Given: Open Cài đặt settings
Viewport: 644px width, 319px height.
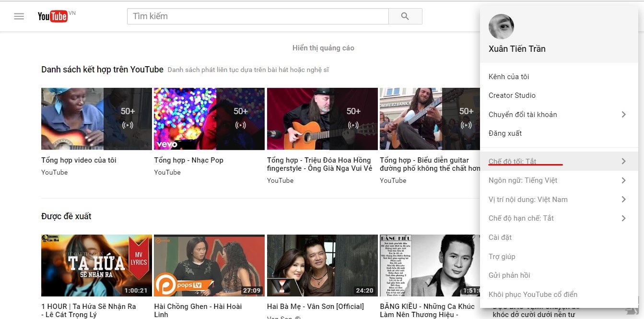Looking at the screenshot, I should (x=499, y=237).
